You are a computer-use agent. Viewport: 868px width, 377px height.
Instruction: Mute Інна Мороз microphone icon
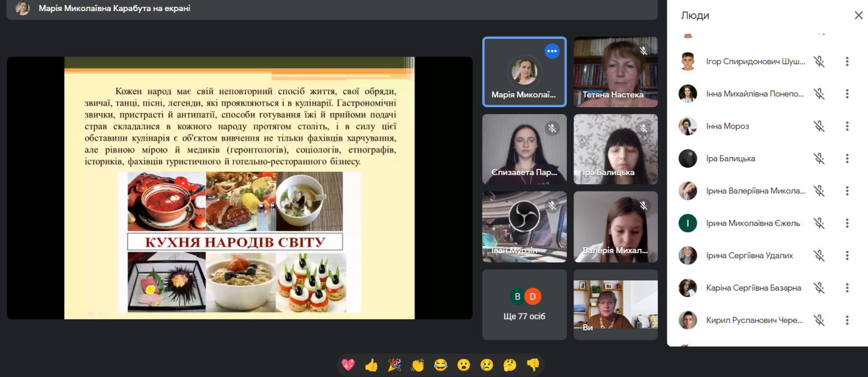coord(819,126)
